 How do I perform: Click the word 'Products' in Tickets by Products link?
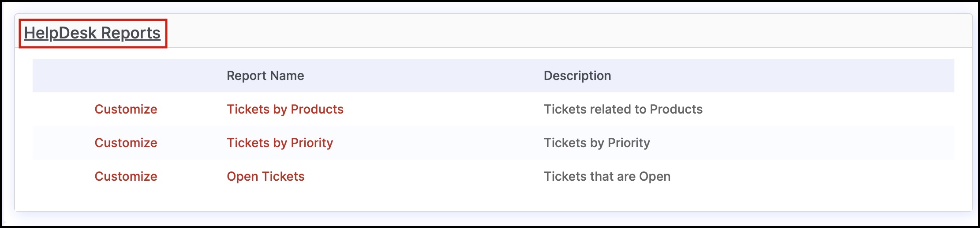317,109
